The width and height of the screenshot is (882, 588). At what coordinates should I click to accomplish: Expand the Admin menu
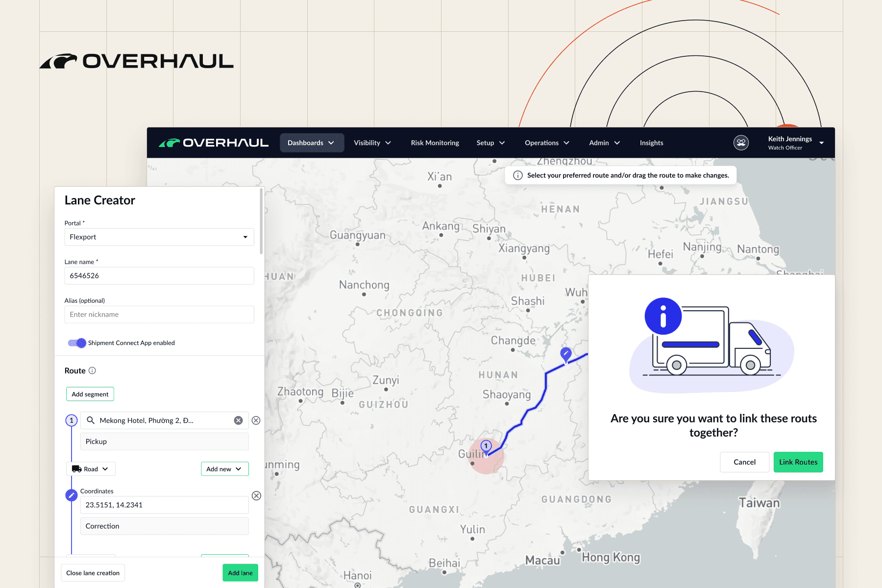coord(605,143)
